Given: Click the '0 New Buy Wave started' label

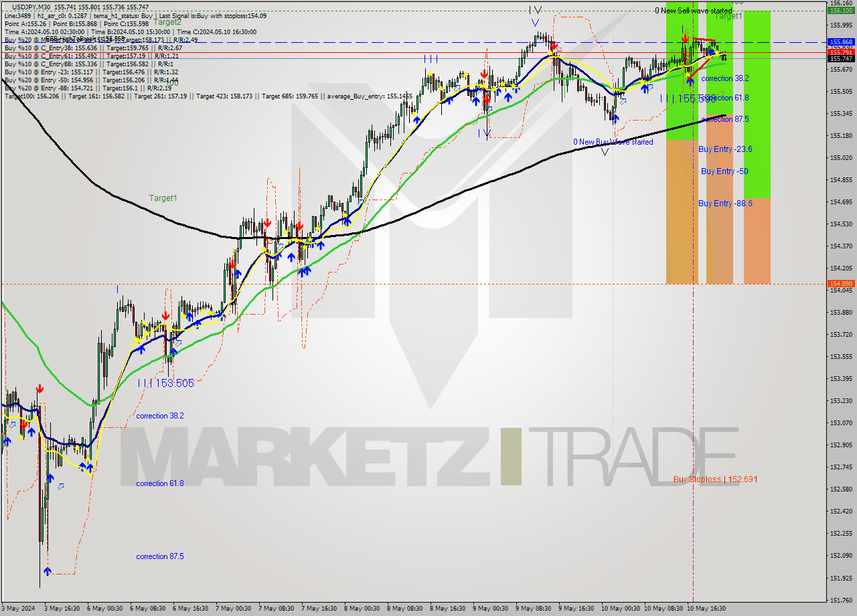Looking at the screenshot, I should (613, 142).
